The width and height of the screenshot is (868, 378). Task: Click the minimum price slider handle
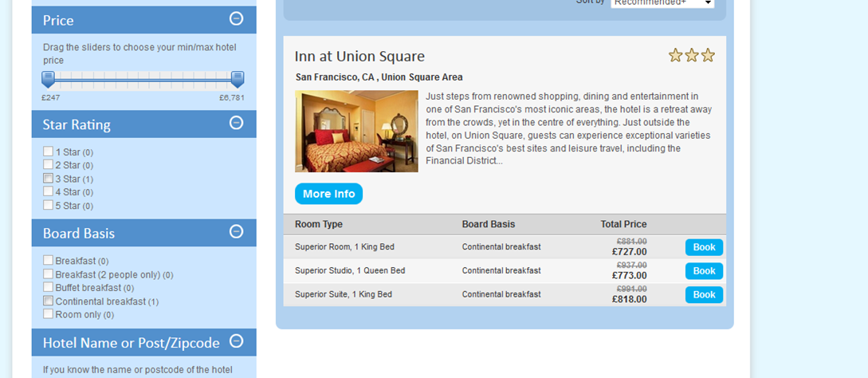(48, 79)
